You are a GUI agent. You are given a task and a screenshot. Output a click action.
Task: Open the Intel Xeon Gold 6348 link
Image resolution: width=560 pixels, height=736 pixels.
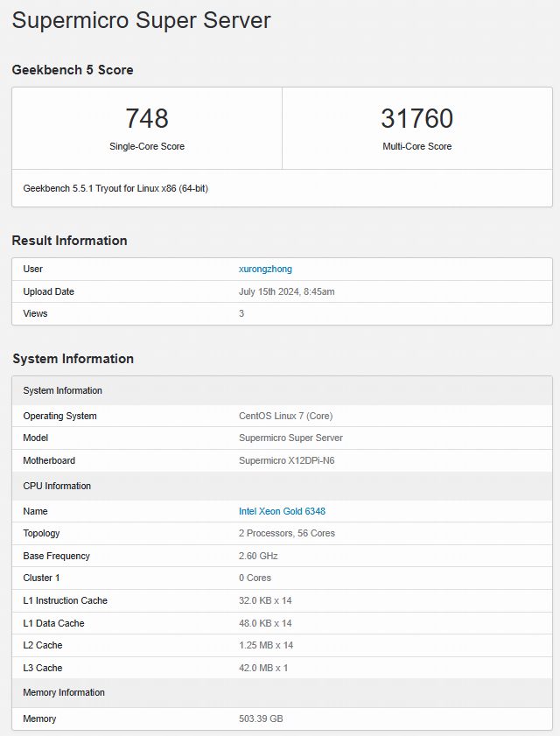point(282,511)
